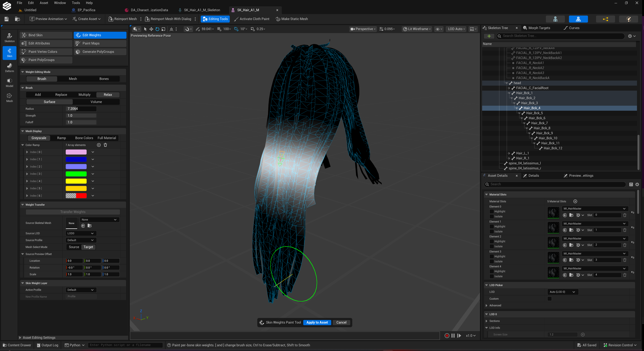
Task: Open the Lit Wireframe view mode dropdown
Action: pos(417,29)
